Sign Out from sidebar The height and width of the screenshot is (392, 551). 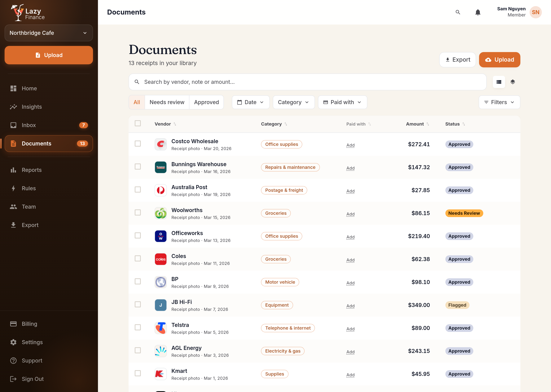click(x=49, y=379)
